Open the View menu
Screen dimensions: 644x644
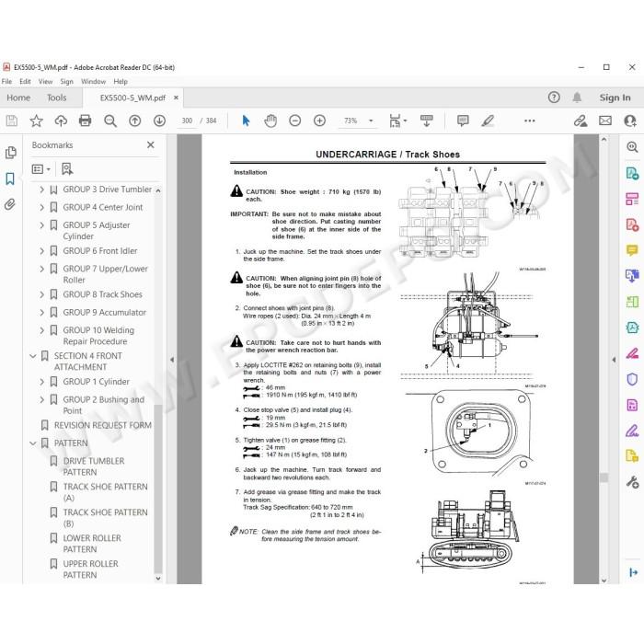pyautogui.click(x=45, y=81)
